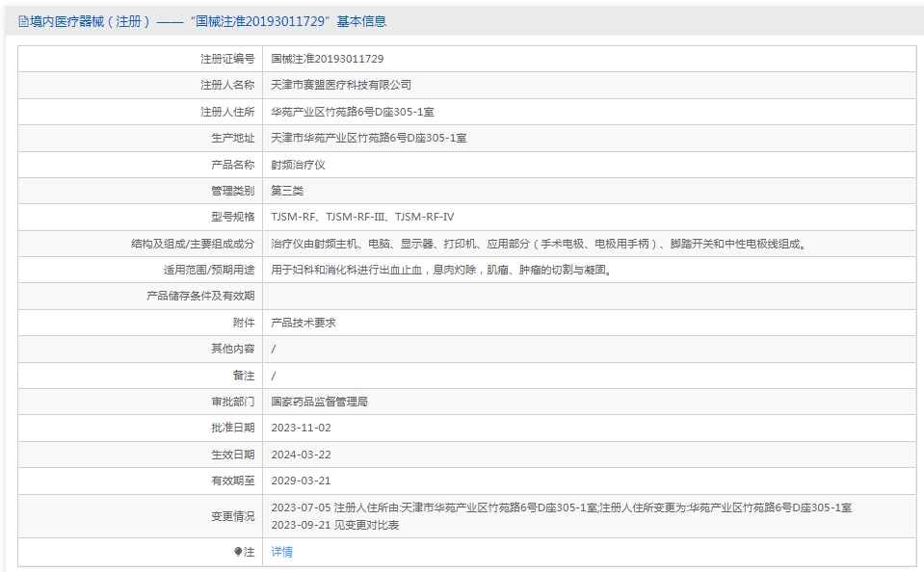Click product name 射频治疗仪
This screenshot has height=572, width=924.
298,165
